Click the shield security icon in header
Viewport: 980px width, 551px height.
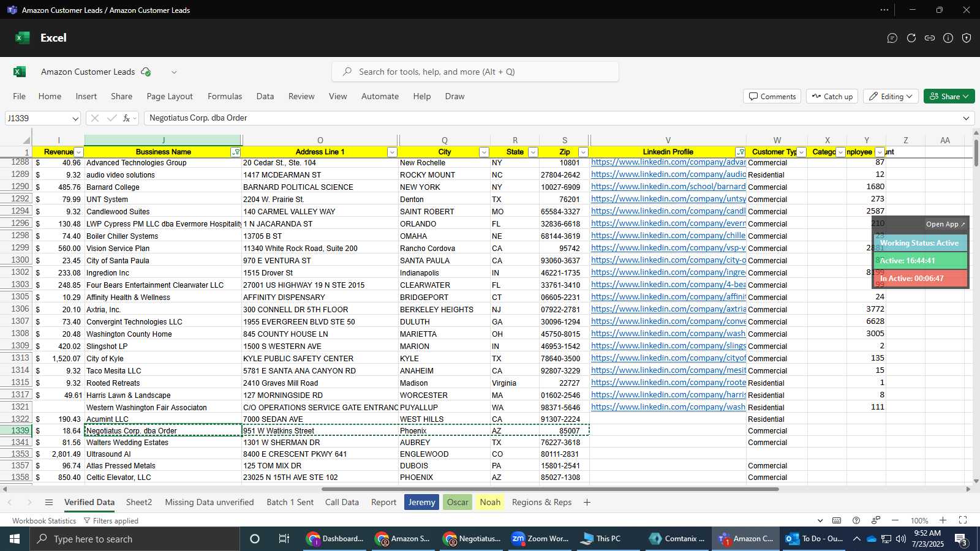point(967,38)
